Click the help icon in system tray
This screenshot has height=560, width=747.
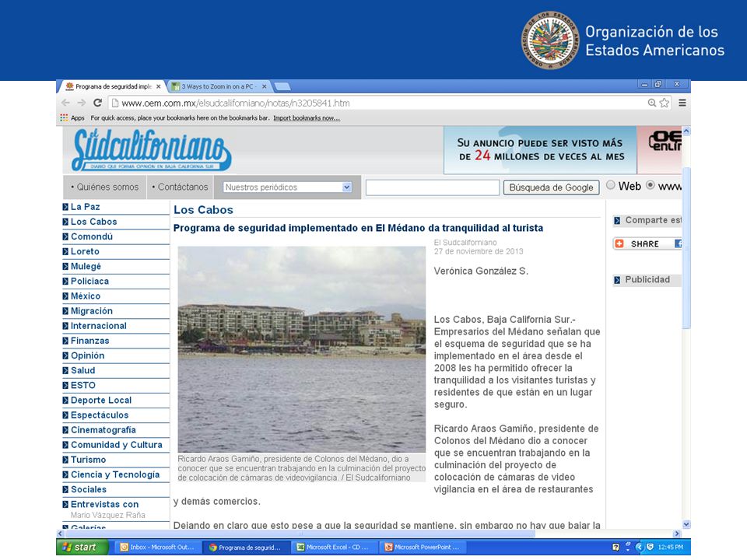point(615,547)
